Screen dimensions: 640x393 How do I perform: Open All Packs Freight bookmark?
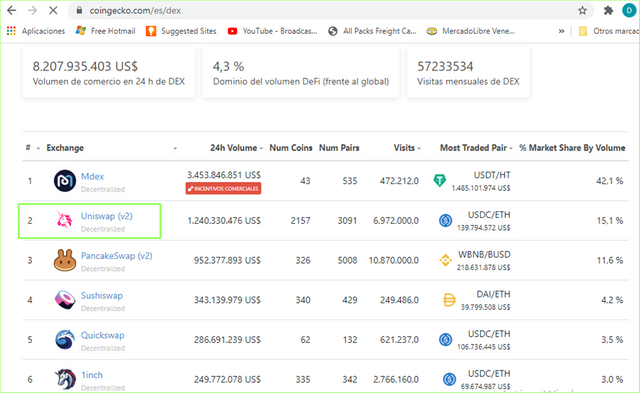(372, 31)
